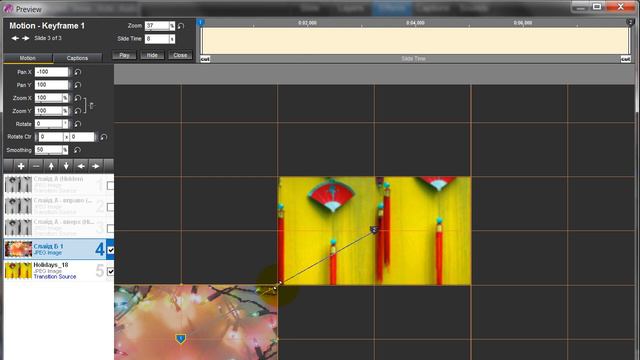Click the Smoothing input field
Viewport: 640px width, 360px height.
click(49, 150)
